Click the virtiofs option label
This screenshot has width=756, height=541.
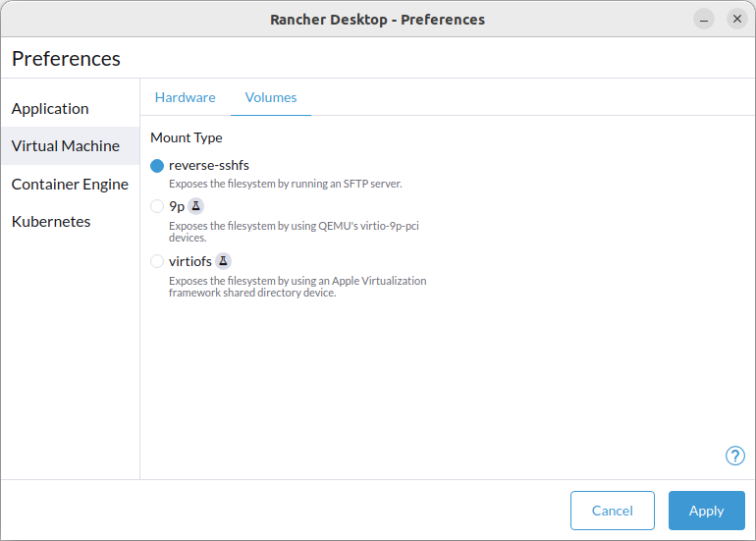pyautogui.click(x=189, y=261)
